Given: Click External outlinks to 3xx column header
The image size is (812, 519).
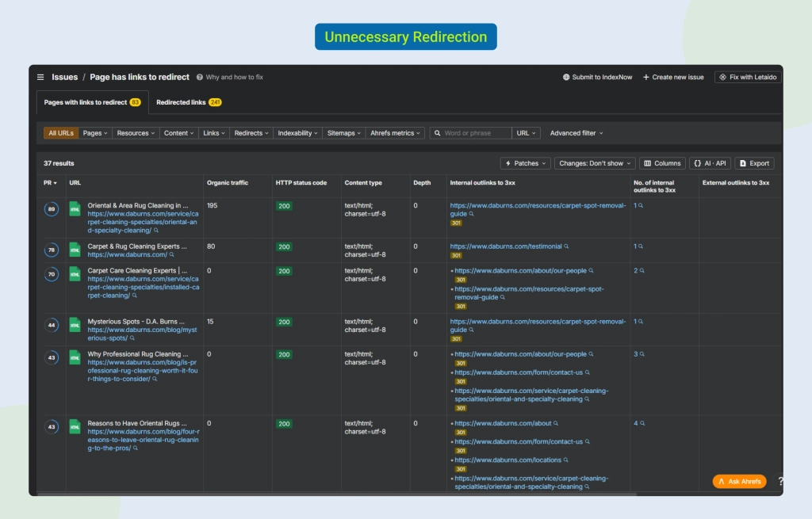Looking at the screenshot, I should pos(735,183).
